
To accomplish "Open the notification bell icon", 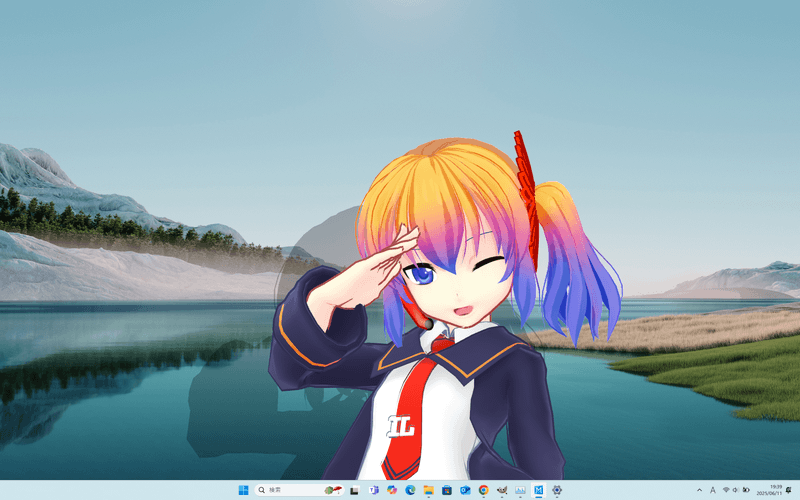I will (789, 490).
